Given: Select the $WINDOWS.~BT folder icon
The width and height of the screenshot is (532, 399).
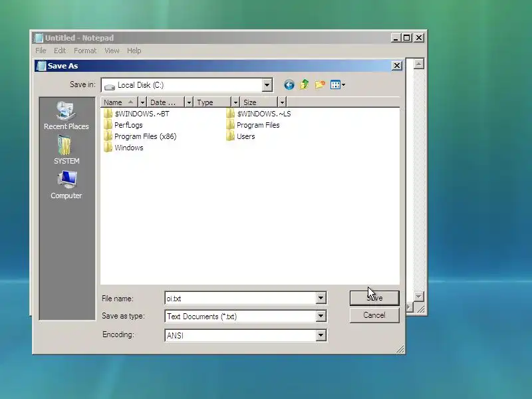Looking at the screenshot, I should pyautogui.click(x=108, y=113).
